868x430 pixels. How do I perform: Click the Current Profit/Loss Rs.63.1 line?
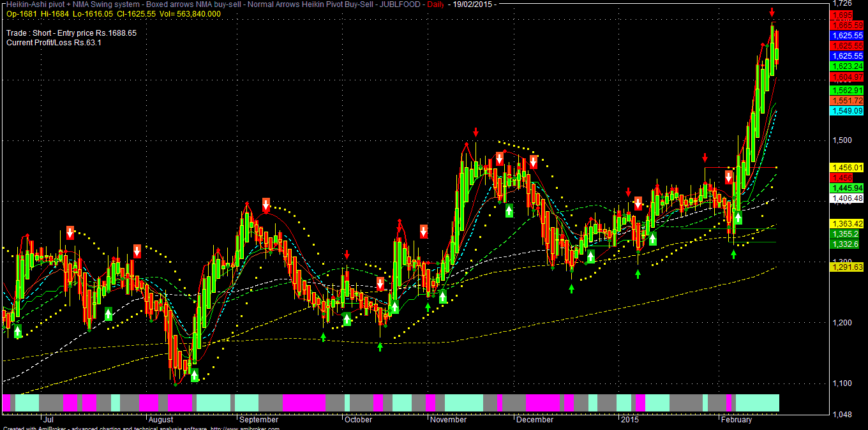[x=54, y=42]
